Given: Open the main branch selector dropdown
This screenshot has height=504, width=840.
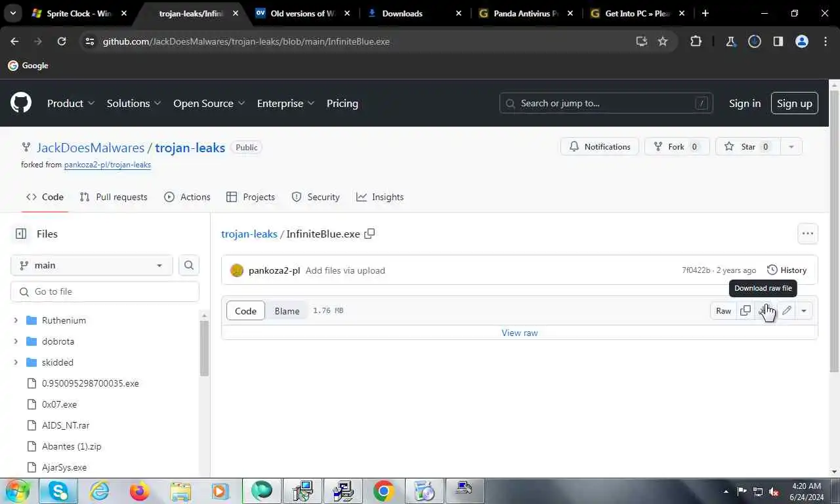Looking at the screenshot, I should coord(92,265).
